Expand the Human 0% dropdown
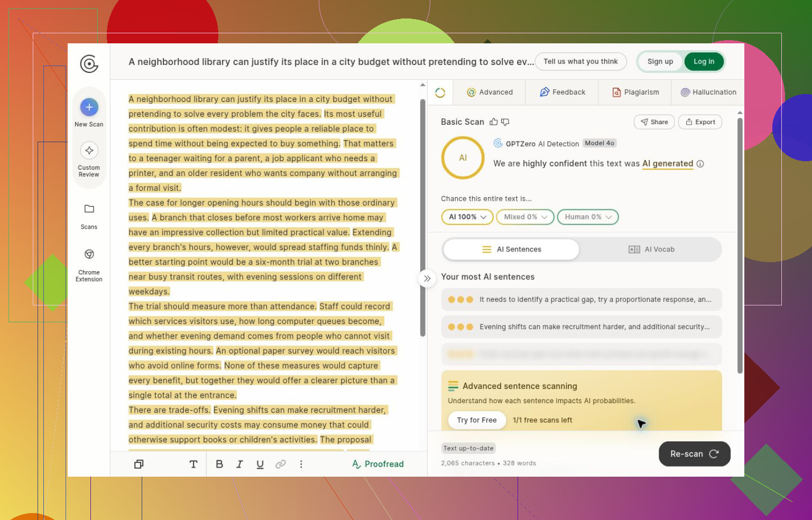 click(588, 217)
